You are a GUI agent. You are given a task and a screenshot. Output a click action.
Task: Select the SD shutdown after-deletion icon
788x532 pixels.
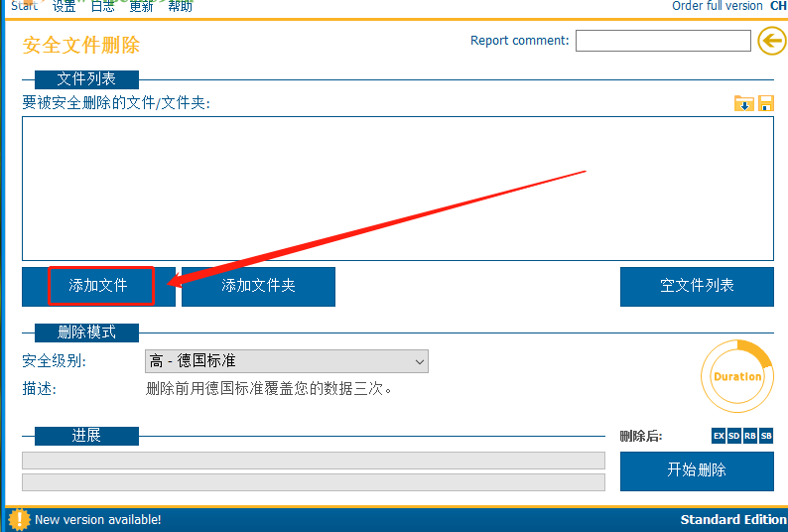click(734, 436)
